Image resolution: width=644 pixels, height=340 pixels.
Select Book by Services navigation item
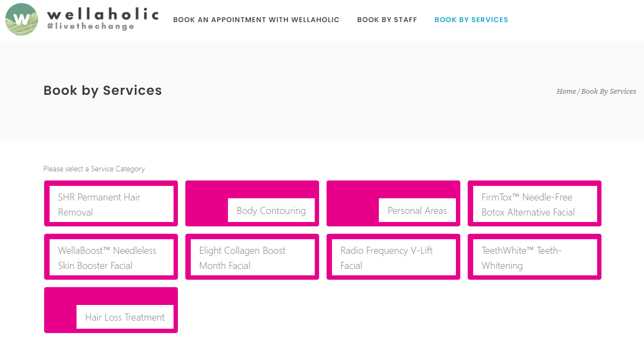click(x=471, y=20)
